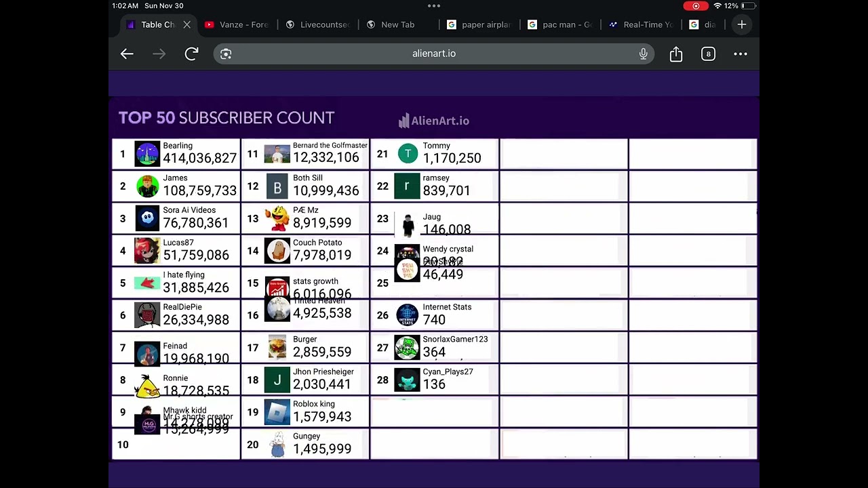Select count 51,759,086
The height and width of the screenshot is (488, 868).
click(195, 256)
